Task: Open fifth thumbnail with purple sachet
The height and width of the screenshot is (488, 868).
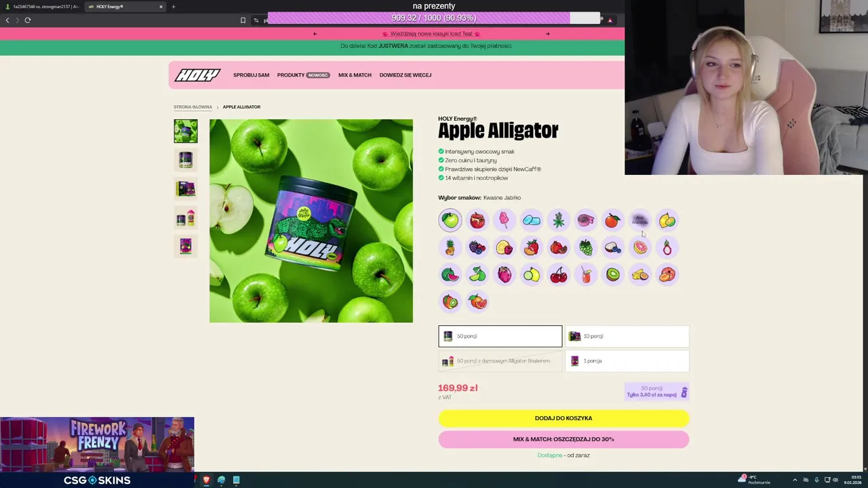Action: 186,246
